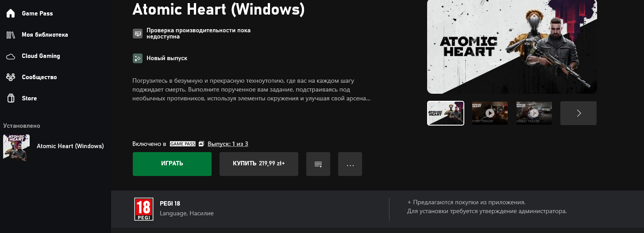The height and width of the screenshot is (233, 644).
Task: Open the Сообщество people icon
Action: pyautogui.click(x=11, y=77)
